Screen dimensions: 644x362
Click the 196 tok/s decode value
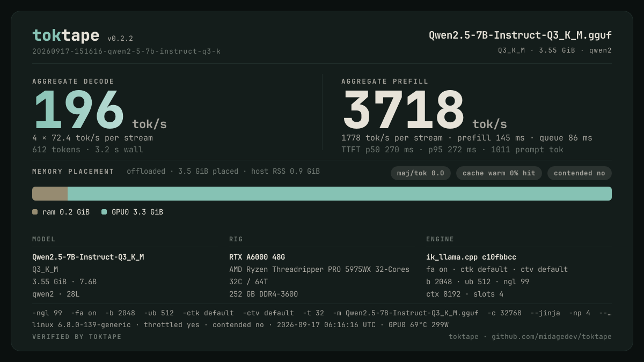[x=99, y=110]
